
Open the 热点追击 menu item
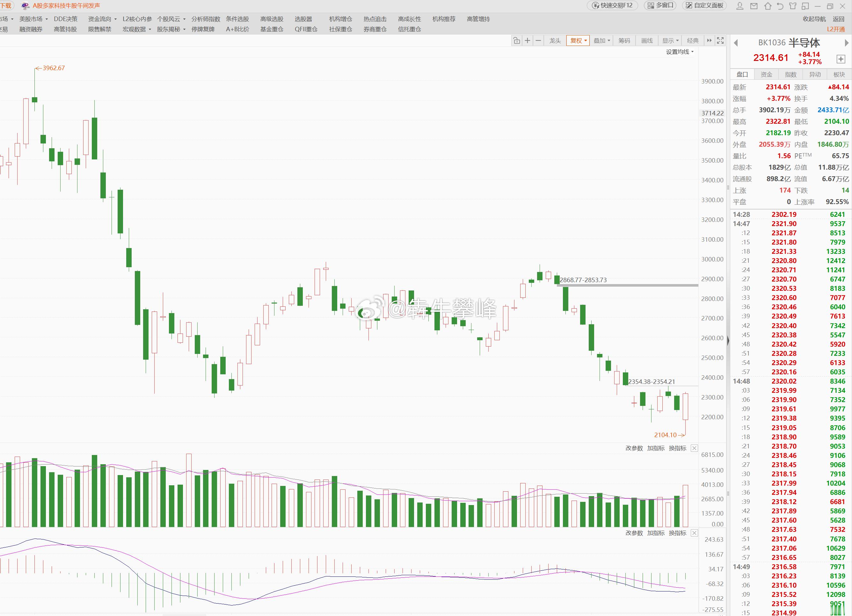click(x=375, y=19)
